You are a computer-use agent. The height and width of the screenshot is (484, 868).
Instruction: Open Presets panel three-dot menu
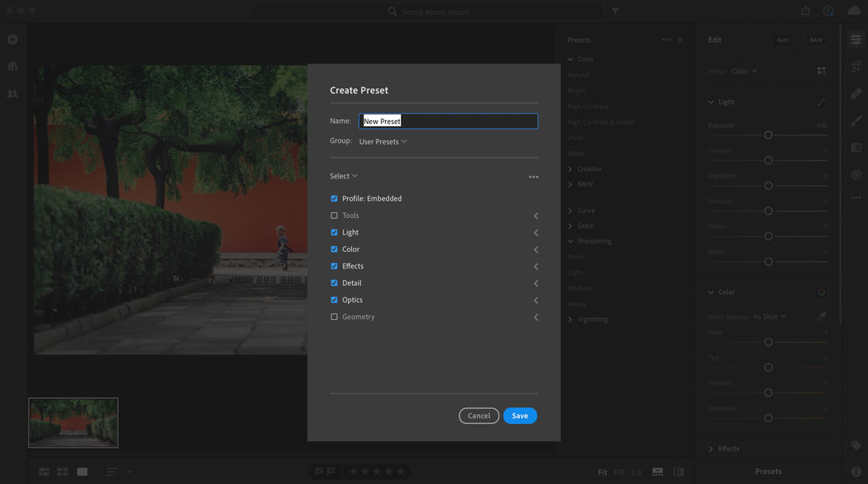click(667, 39)
